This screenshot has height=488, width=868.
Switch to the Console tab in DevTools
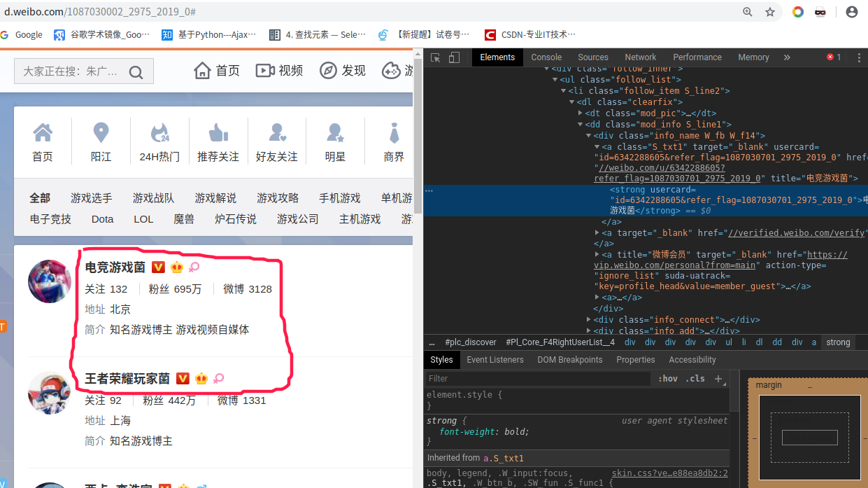pyautogui.click(x=546, y=57)
